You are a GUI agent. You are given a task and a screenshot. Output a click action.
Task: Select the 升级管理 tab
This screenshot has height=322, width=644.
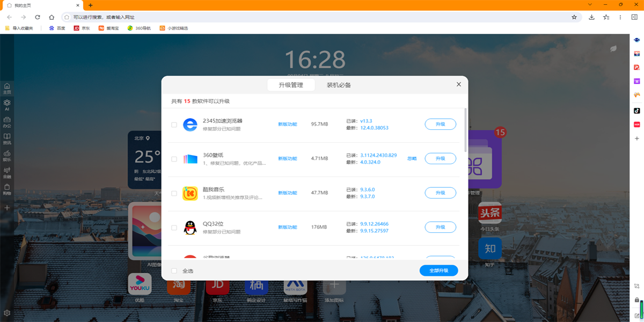click(x=290, y=85)
